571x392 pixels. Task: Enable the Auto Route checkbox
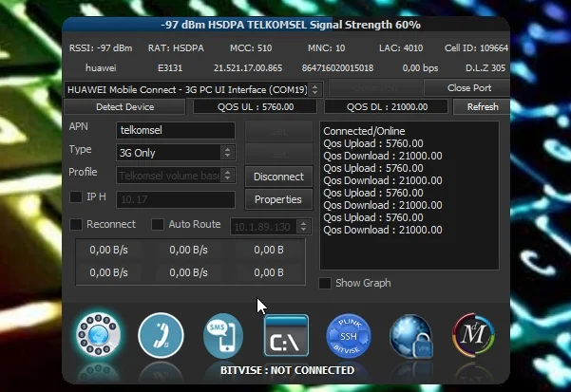[158, 224]
